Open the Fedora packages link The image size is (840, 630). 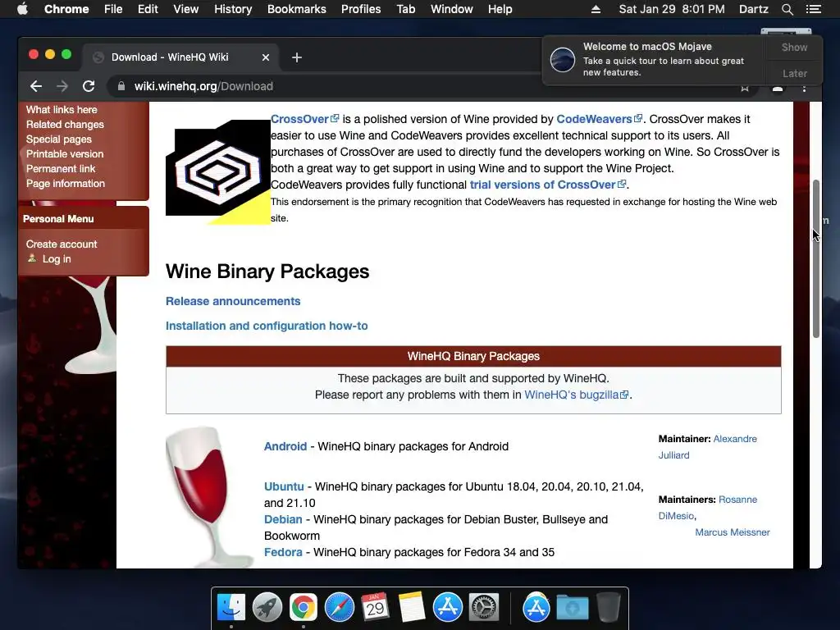[x=283, y=552]
